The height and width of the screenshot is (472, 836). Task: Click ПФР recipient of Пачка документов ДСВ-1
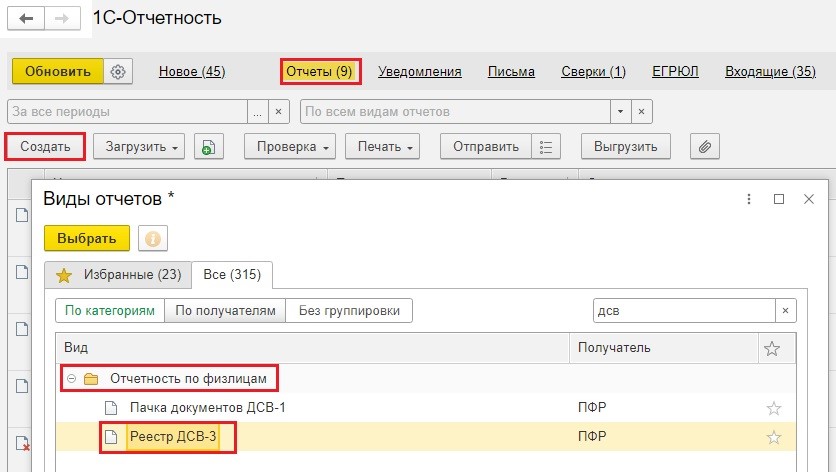[x=592, y=407]
